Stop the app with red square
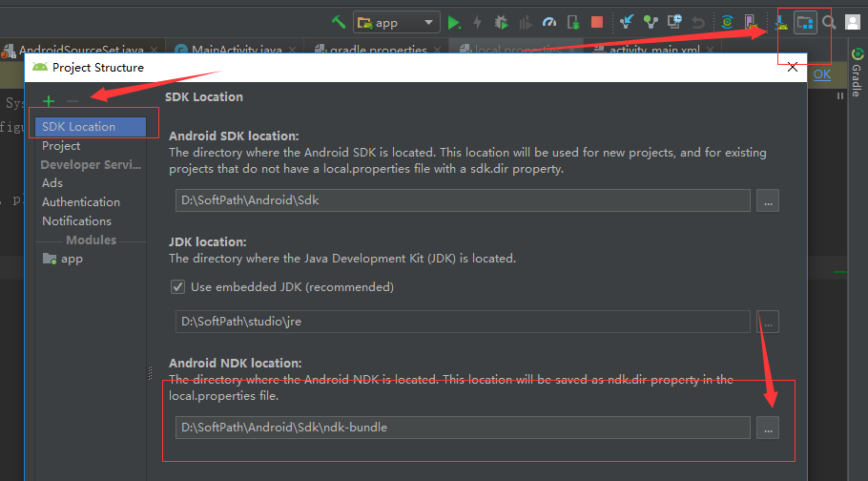The width and height of the screenshot is (868, 481). (597, 22)
